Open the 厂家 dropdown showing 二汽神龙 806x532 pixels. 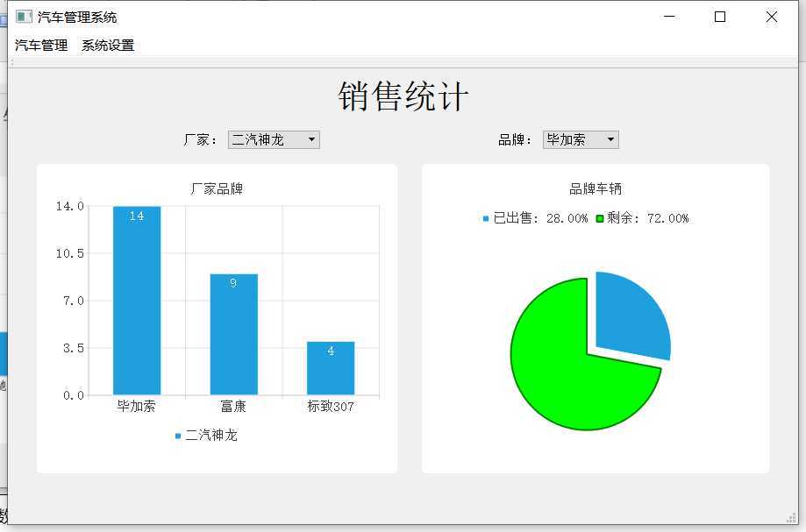pos(274,139)
